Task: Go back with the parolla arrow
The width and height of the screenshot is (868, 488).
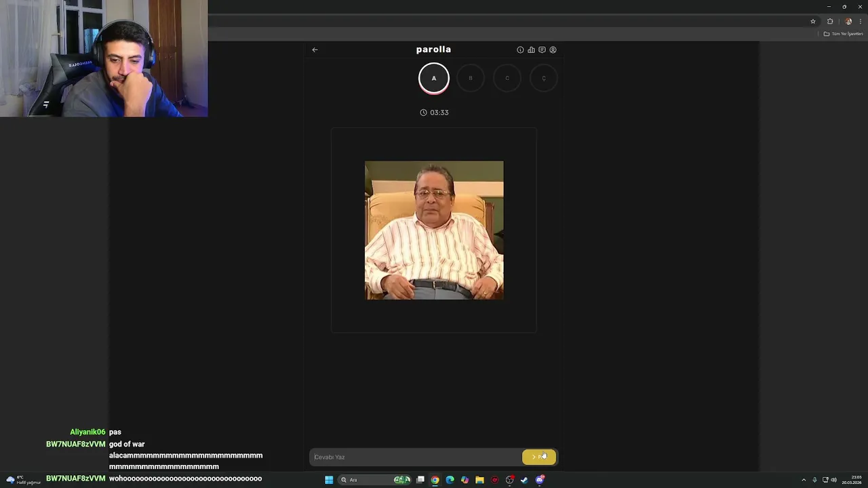Action: (x=315, y=49)
